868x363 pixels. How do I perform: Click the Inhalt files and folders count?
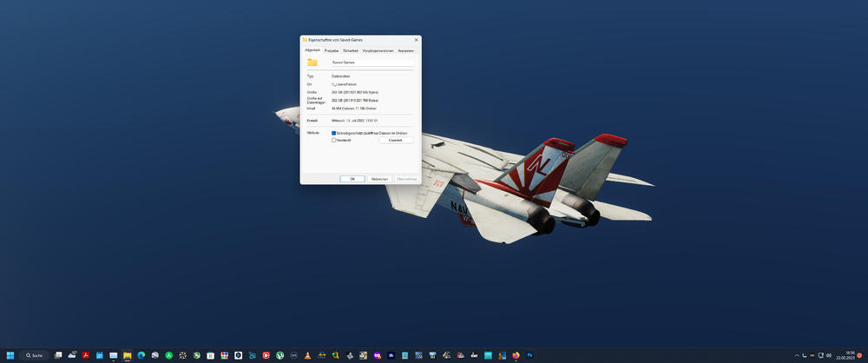353,109
